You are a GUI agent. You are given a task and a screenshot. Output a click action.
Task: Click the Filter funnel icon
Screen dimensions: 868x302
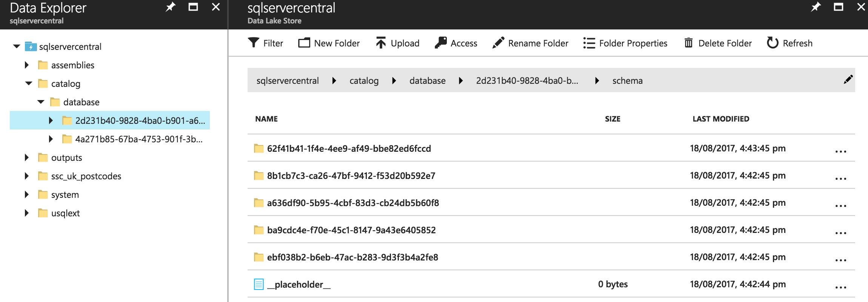coord(254,43)
